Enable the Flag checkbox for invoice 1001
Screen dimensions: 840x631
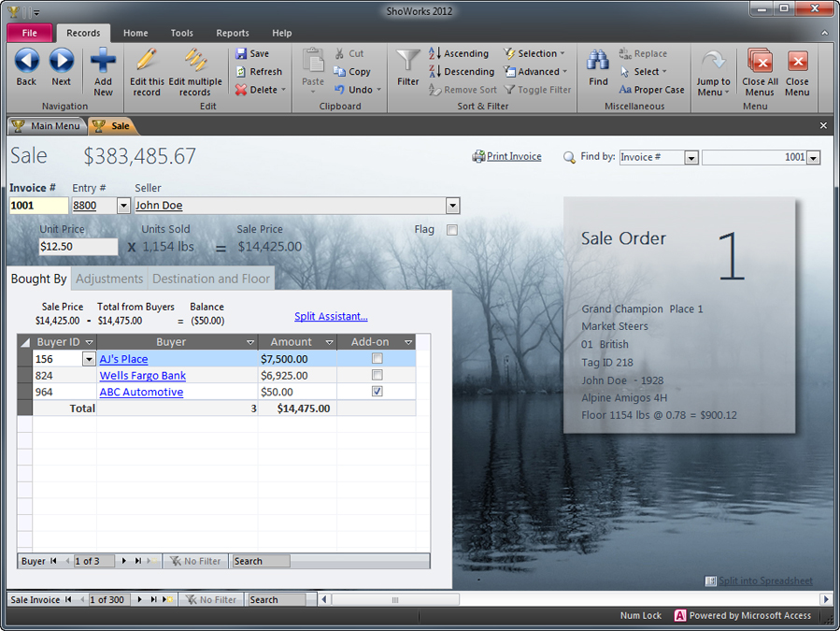(x=452, y=229)
